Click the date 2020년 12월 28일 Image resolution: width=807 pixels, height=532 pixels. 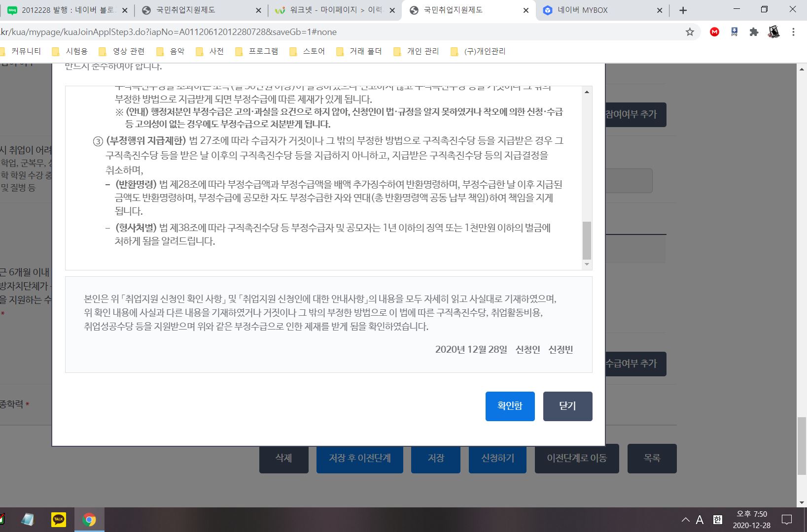471,350
